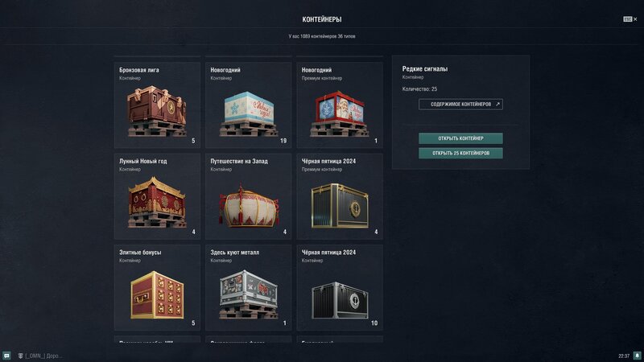Select the Бронзовая лига container

157,105
